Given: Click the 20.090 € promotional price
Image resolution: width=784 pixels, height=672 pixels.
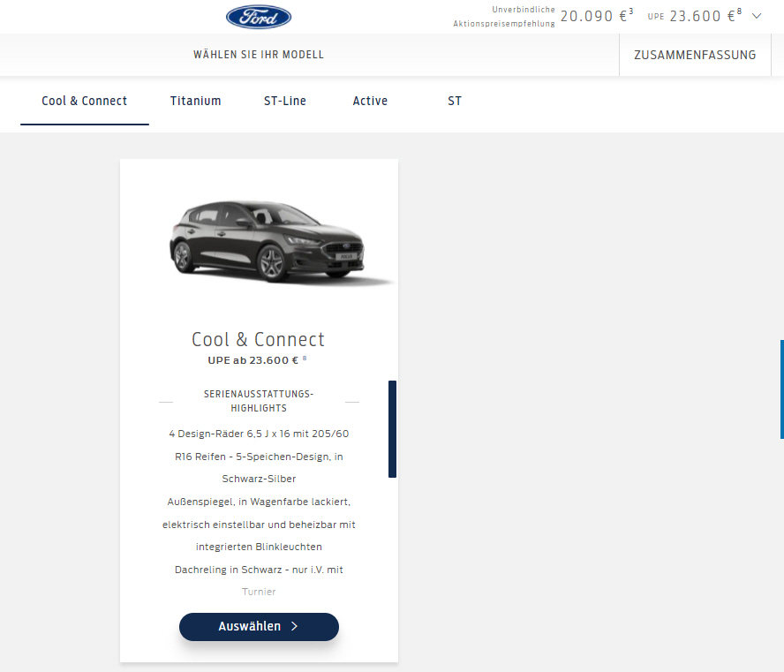Looking at the screenshot, I should pos(597,16).
